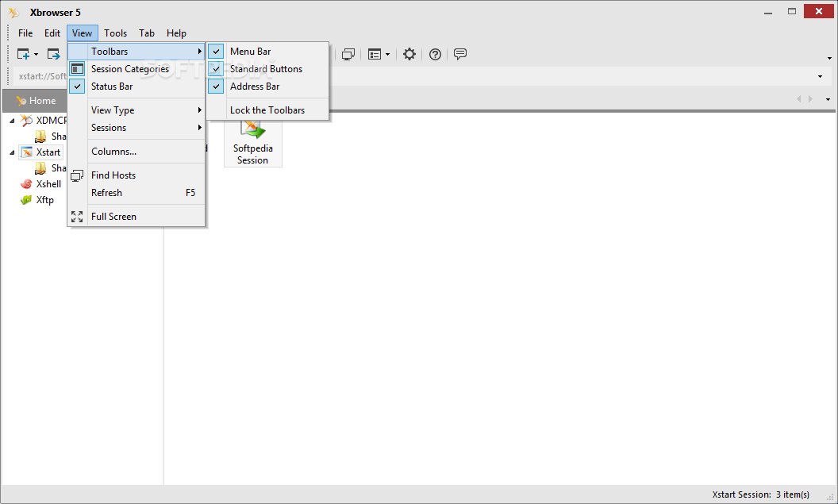Image resolution: width=838 pixels, height=504 pixels.
Task: Open the view type dropdown arrow in toolbar
Action: tap(387, 55)
